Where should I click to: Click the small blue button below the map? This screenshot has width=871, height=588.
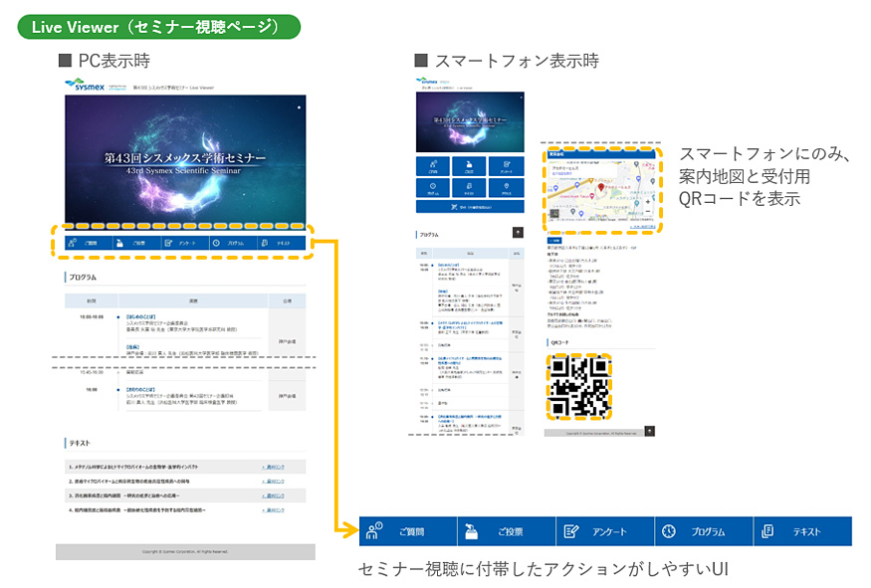[x=554, y=241]
